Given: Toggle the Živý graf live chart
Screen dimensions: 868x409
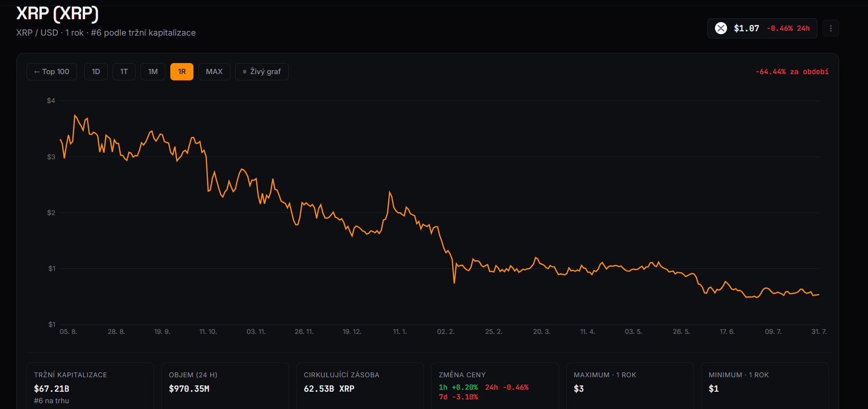Looking at the screenshot, I should click(x=262, y=72).
